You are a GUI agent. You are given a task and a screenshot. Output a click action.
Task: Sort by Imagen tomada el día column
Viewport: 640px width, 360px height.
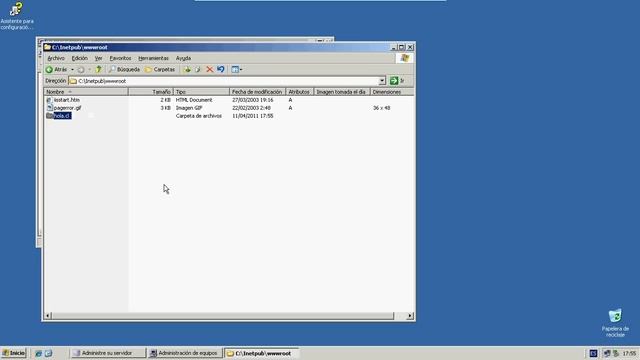342,92
